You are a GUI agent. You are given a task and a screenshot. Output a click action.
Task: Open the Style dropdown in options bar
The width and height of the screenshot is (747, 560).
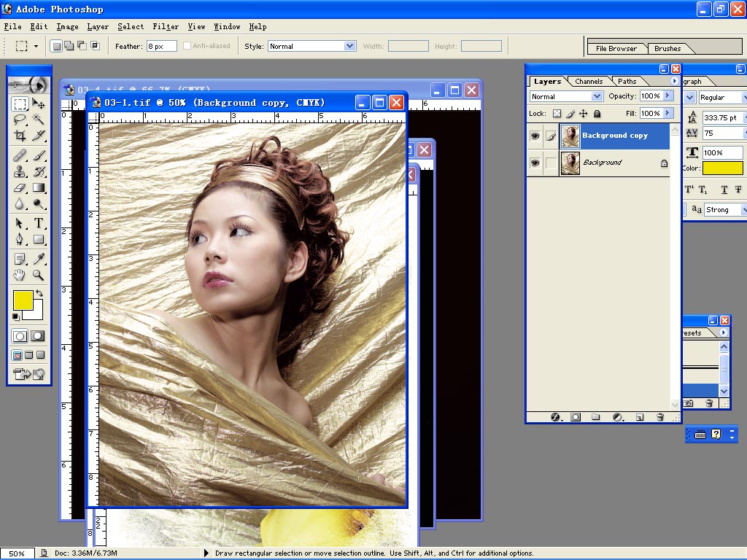coord(349,46)
